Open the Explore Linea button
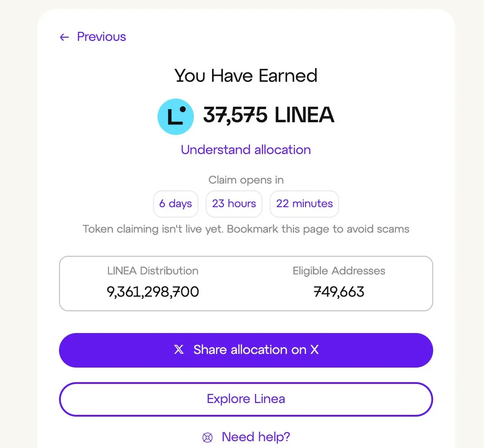The height and width of the screenshot is (448, 484). click(246, 399)
